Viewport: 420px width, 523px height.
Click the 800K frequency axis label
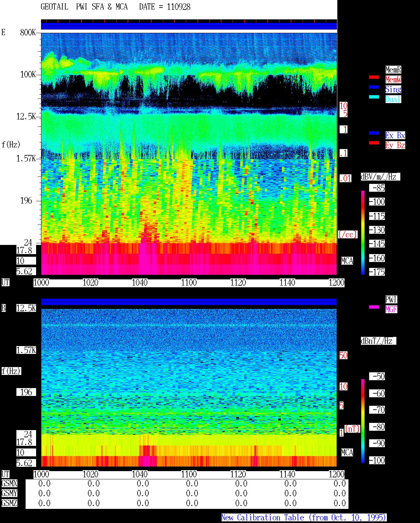[x=28, y=33]
